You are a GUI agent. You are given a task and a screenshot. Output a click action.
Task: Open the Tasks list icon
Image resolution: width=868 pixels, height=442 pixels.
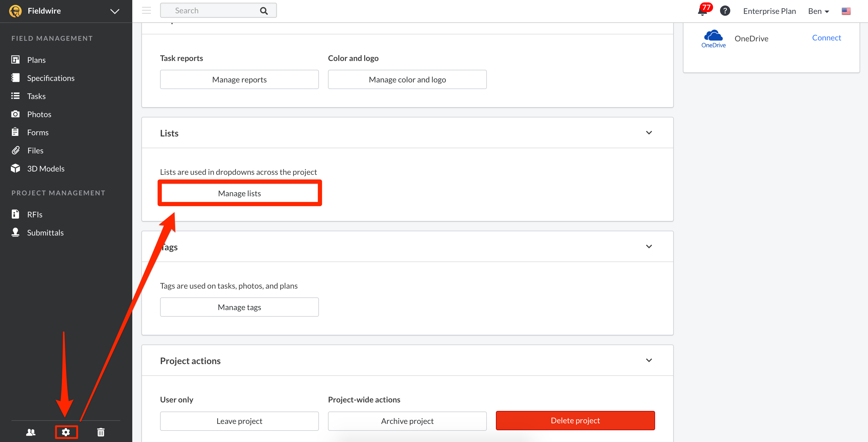(x=15, y=96)
